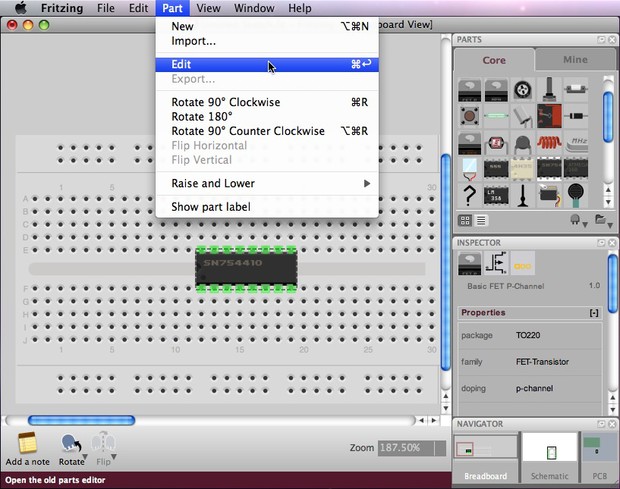Viewport: 620px width, 489px height.
Task: Click the Parts bin scrollbar thumb
Action: [608, 117]
